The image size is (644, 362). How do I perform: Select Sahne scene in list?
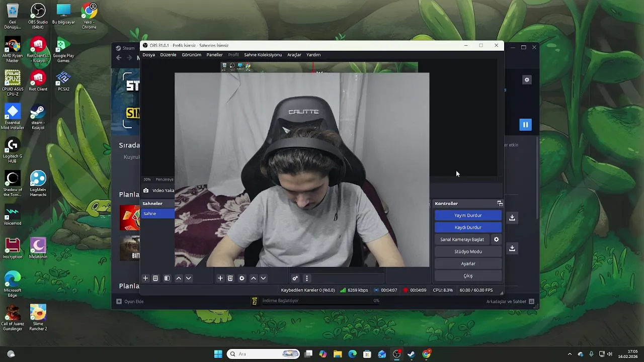coord(158,214)
